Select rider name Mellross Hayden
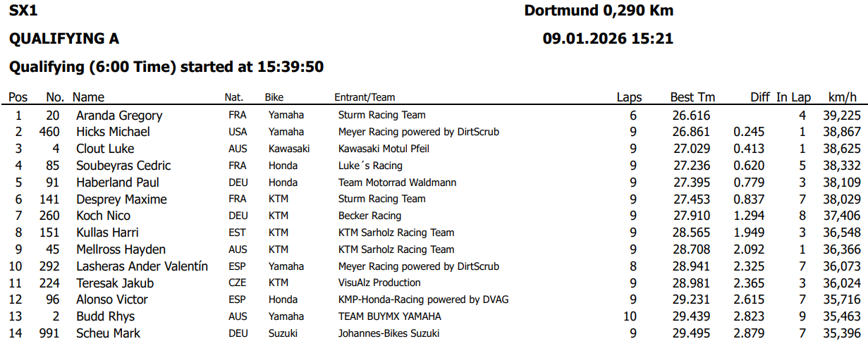The image size is (868, 346). [121, 249]
